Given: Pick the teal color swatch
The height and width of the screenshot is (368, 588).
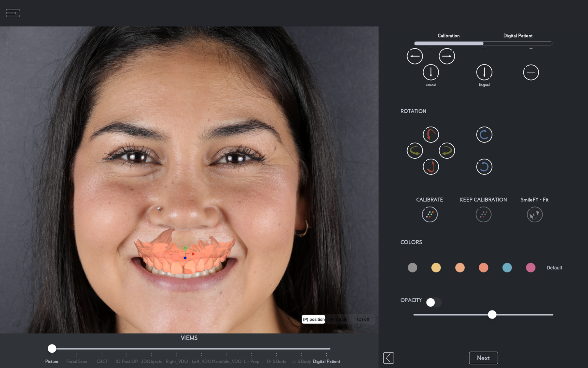Looking at the screenshot, I should [x=507, y=268].
